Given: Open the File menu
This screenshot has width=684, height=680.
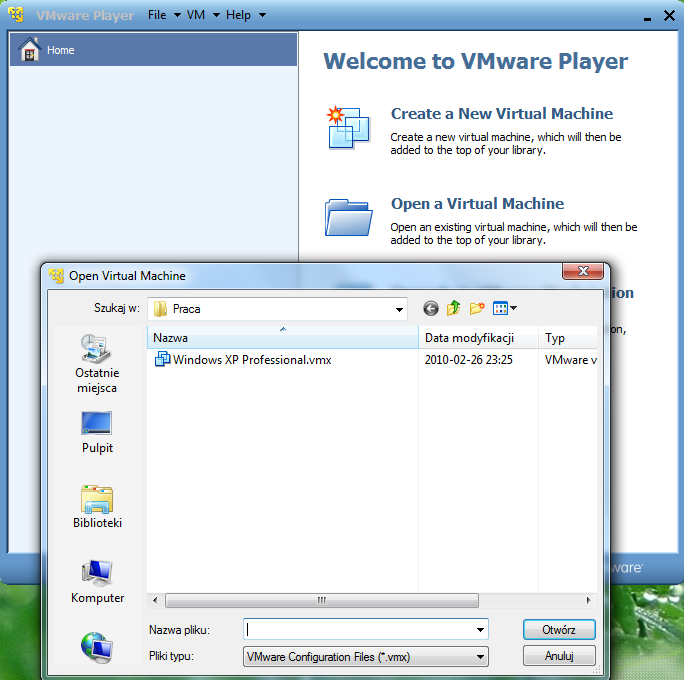Looking at the screenshot, I should (x=157, y=15).
